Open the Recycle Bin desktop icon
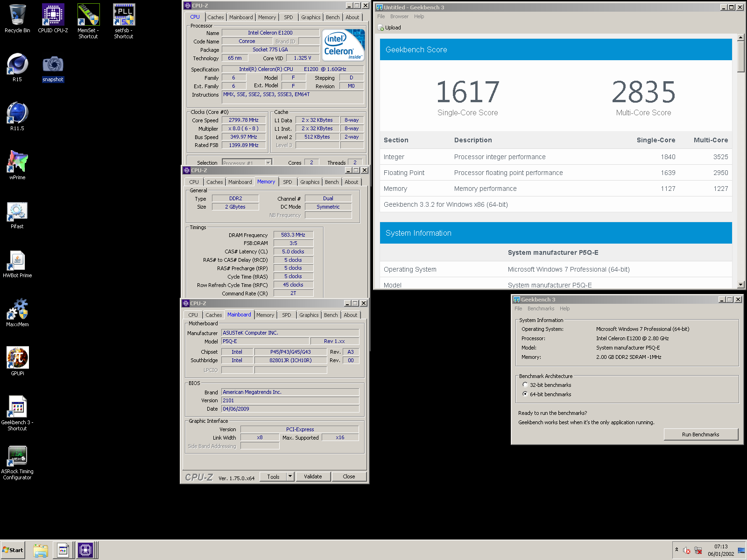 tap(17, 19)
